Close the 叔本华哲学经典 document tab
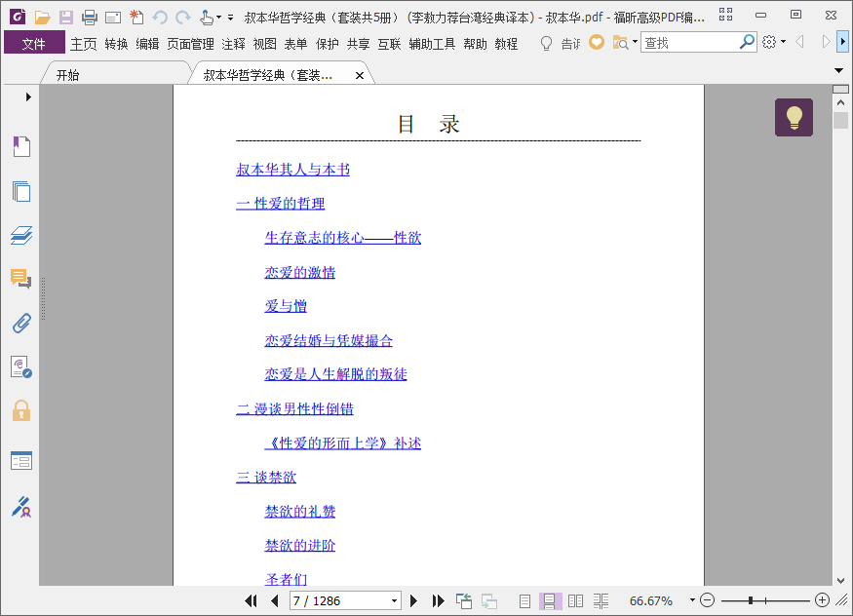This screenshot has width=853, height=616. pos(360,76)
